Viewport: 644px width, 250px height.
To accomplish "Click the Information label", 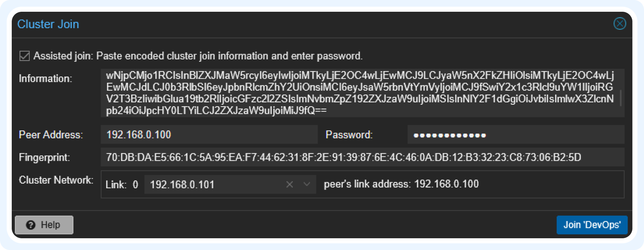I will 45,79.
